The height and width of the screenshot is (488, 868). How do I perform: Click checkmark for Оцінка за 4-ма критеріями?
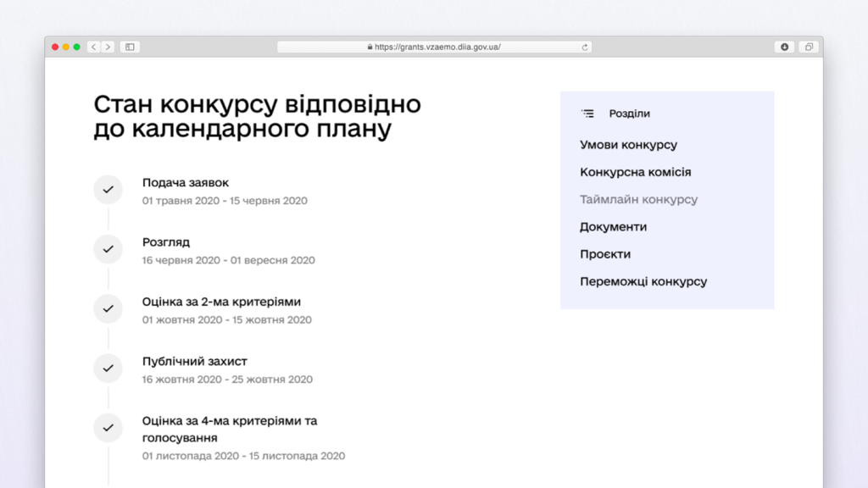pos(108,428)
